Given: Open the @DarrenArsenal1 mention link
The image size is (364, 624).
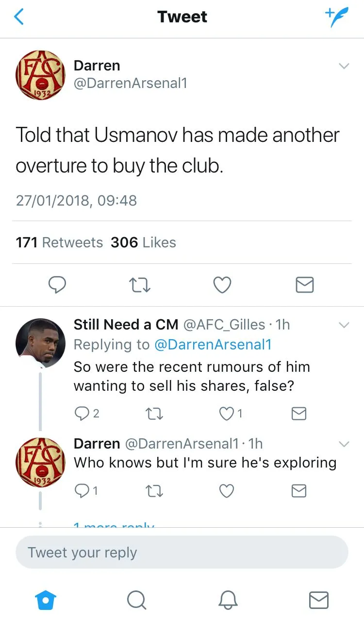Looking at the screenshot, I should [x=213, y=345].
